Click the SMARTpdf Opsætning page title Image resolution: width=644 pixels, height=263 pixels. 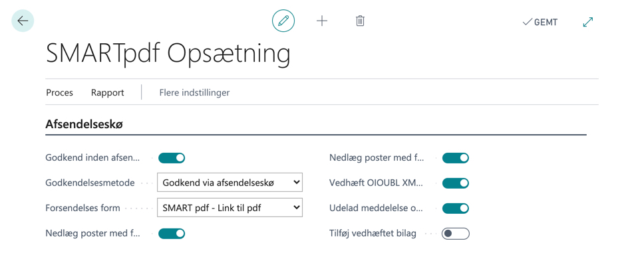(168, 54)
